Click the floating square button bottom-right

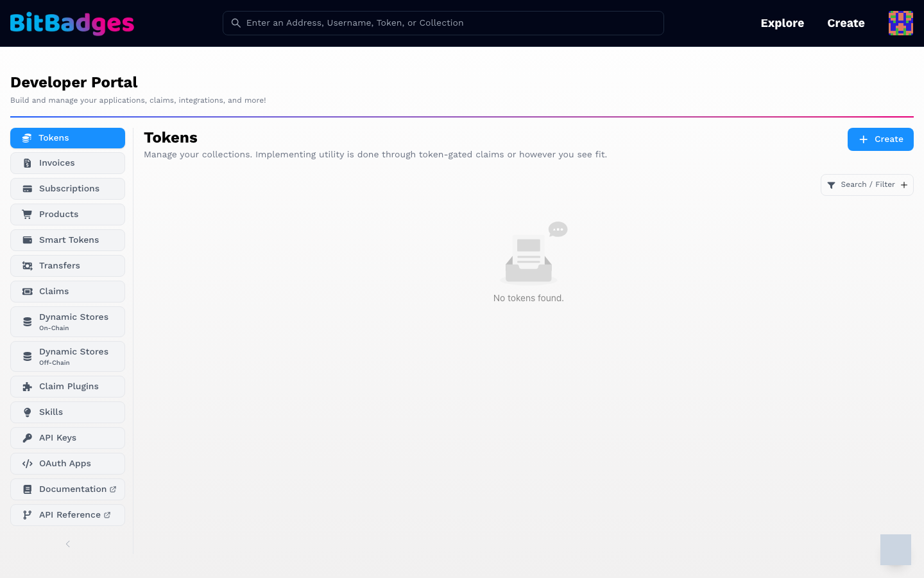tap(896, 550)
